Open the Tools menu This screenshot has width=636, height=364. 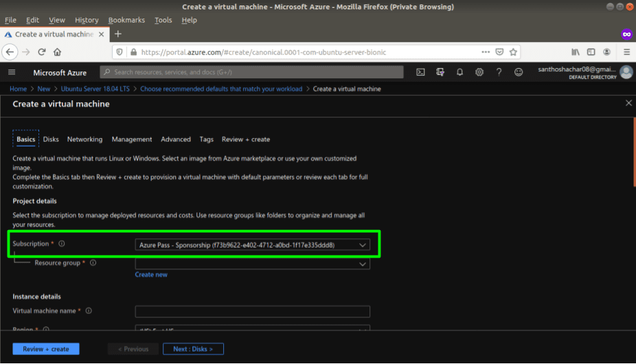(163, 20)
